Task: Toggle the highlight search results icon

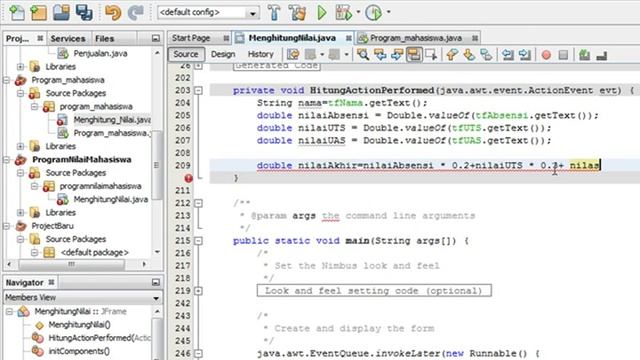Action: [x=414, y=54]
